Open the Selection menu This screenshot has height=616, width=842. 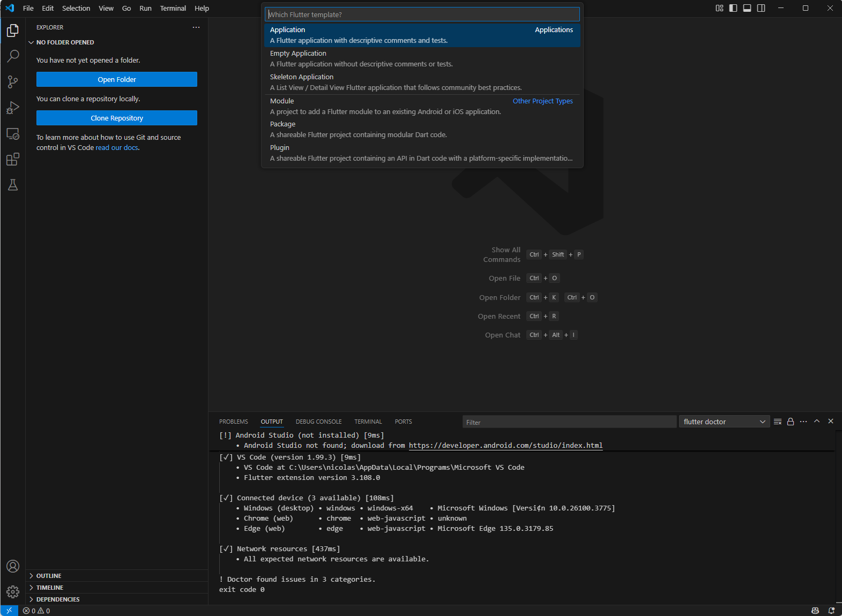click(76, 8)
